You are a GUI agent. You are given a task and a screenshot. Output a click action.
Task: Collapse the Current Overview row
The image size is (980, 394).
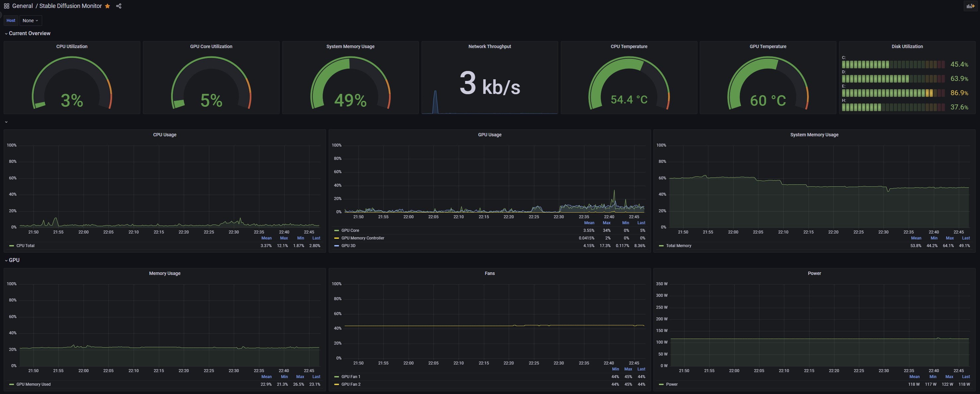pyautogui.click(x=29, y=33)
